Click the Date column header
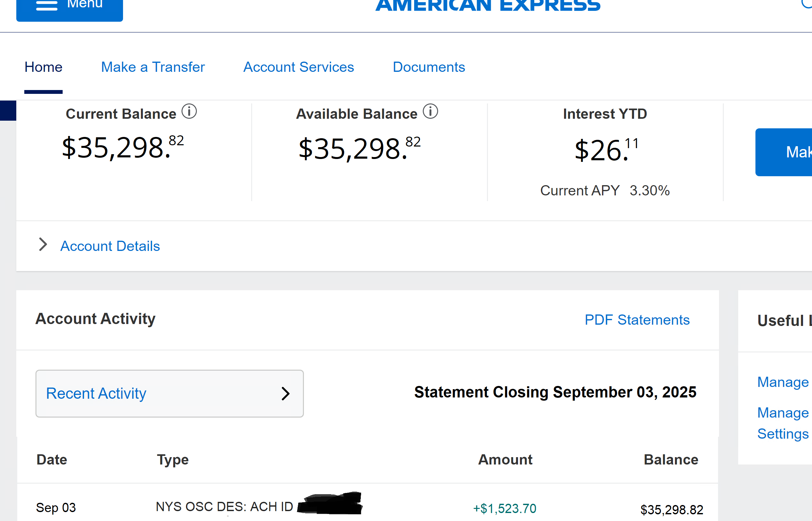812x521 pixels. pyautogui.click(x=52, y=459)
